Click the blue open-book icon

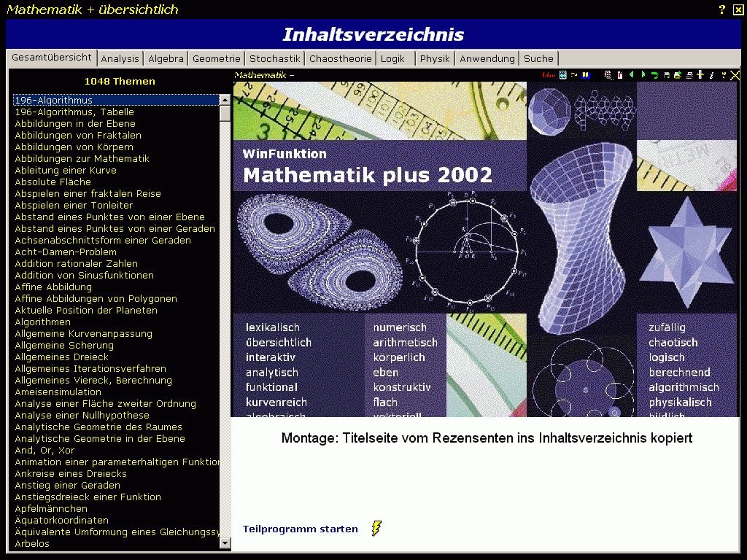coord(586,75)
